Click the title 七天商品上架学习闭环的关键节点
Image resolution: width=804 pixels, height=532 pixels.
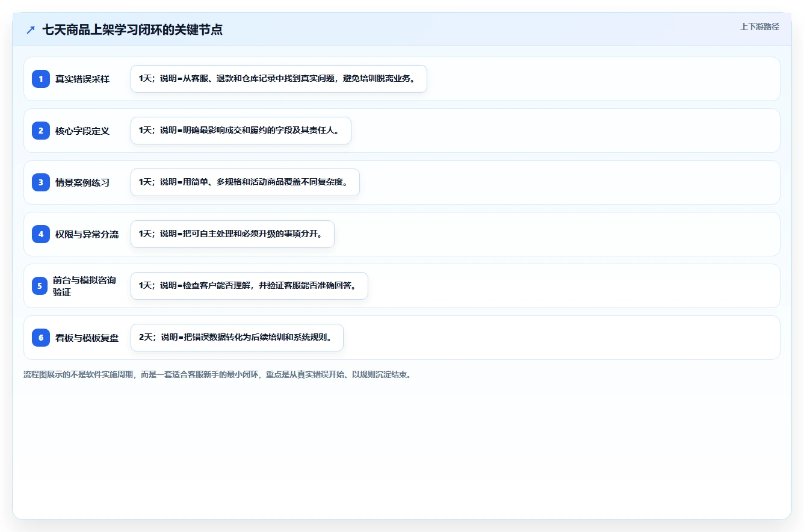click(132, 29)
